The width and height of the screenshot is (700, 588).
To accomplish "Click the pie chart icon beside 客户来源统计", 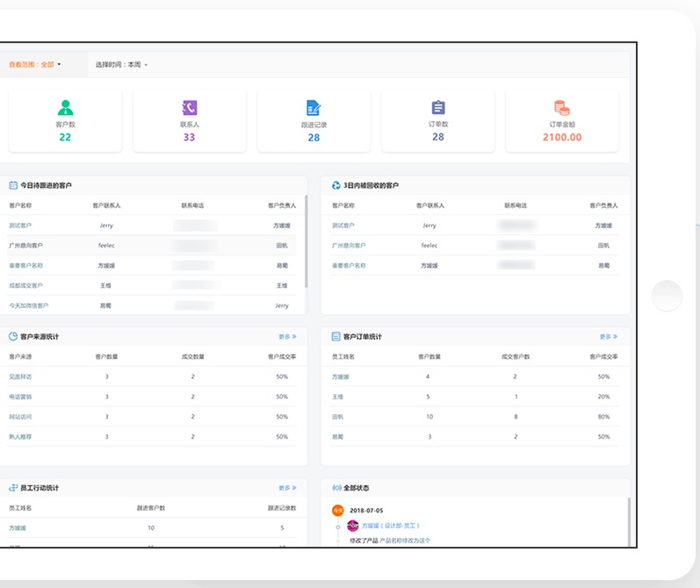I will pos(13,336).
